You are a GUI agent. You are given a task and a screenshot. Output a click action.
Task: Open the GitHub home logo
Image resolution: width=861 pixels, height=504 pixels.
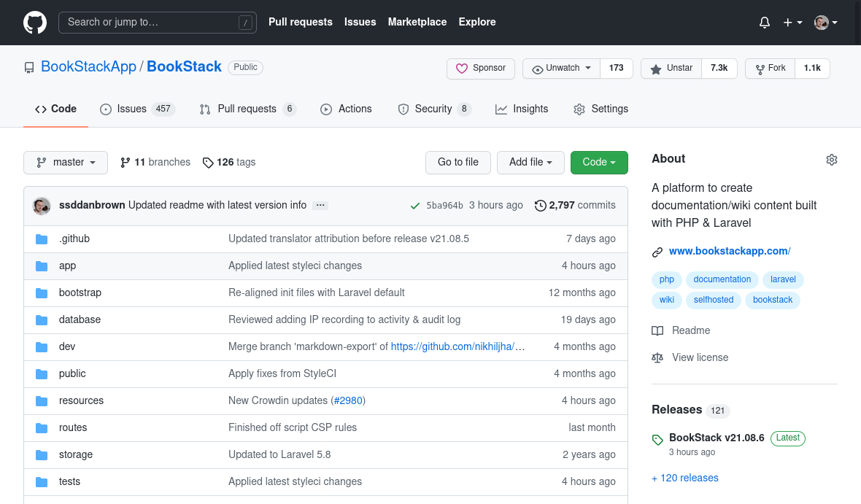tap(35, 23)
